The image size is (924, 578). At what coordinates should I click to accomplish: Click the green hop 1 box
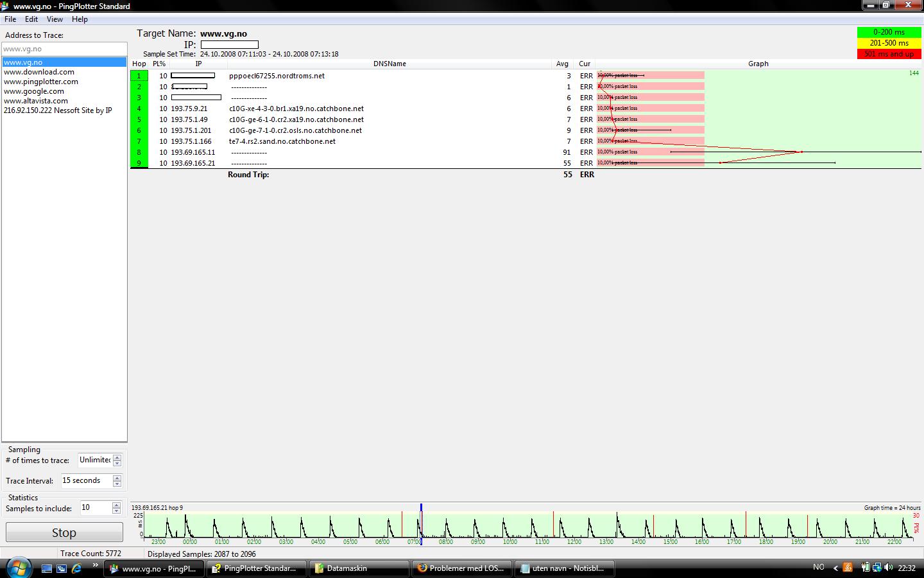[139, 76]
